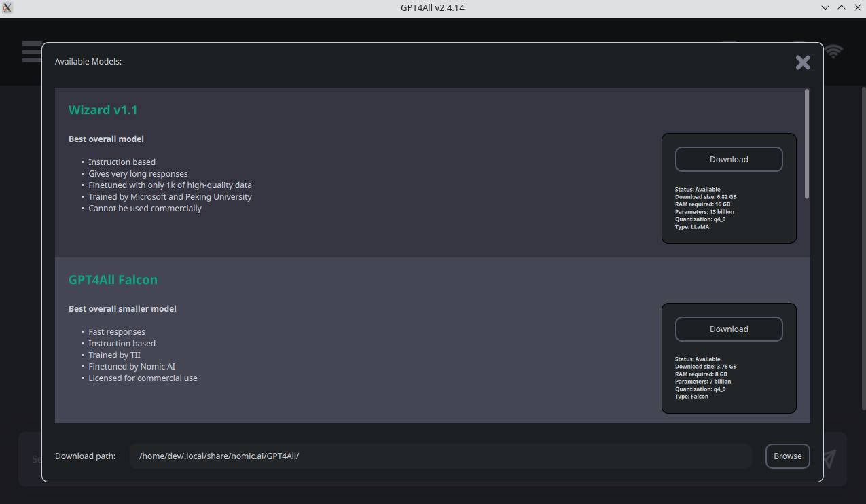Click the Wizard v1.1 model heading
The height and width of the screenshot is (504, 866).
point(103,109)
